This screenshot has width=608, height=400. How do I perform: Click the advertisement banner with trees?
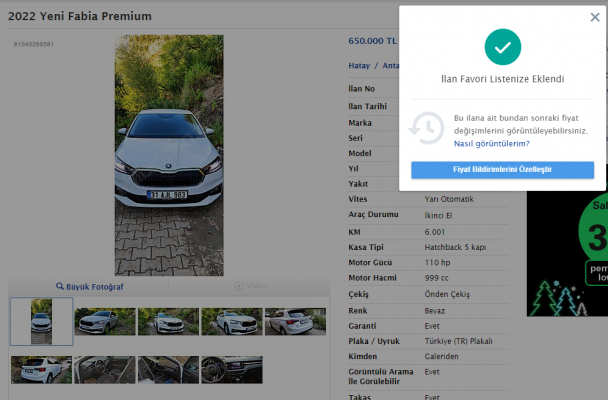[x=567, y=253]
